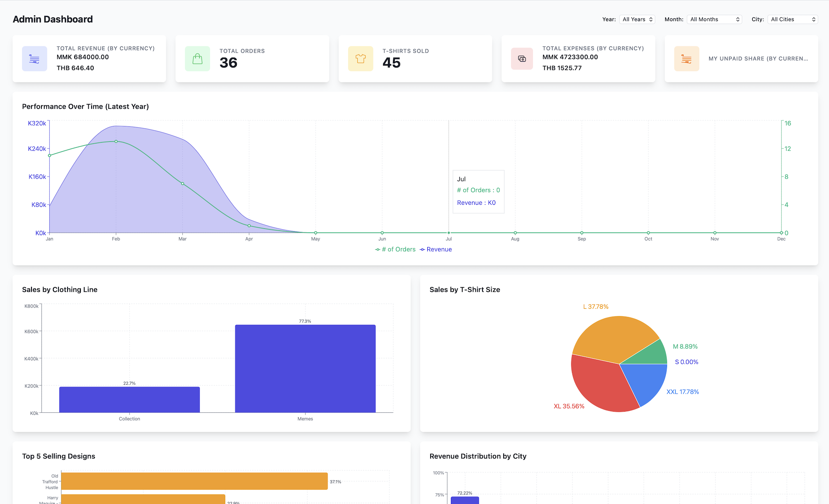Click the K320k revenue axis label
829x504 pixels.
tap(37, 123)
